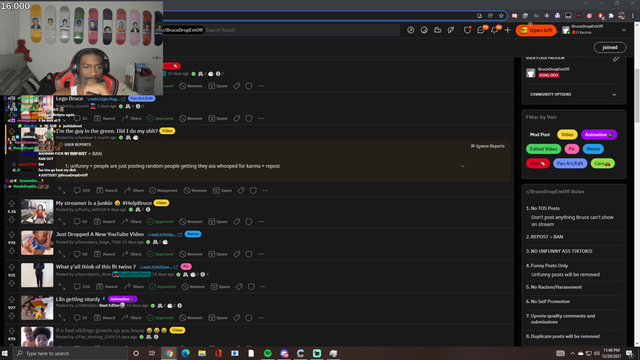Filter posts by Video flair
This screenshot has height=360, width=640.
coord(567,135)
